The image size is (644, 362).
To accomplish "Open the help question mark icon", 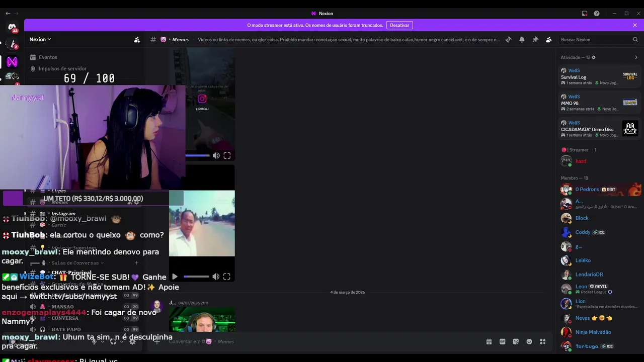I will tap(597, 14).
